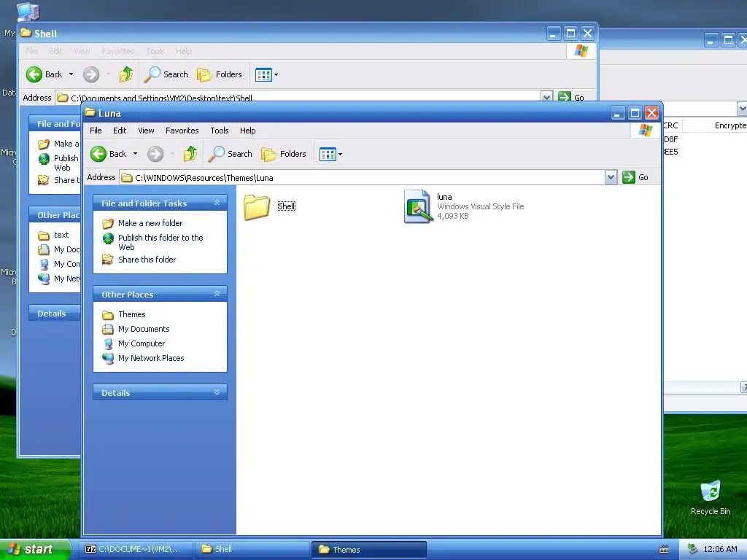Open Tools menu in Luna window
Screen dimensions: 747x560
(219, 131)
